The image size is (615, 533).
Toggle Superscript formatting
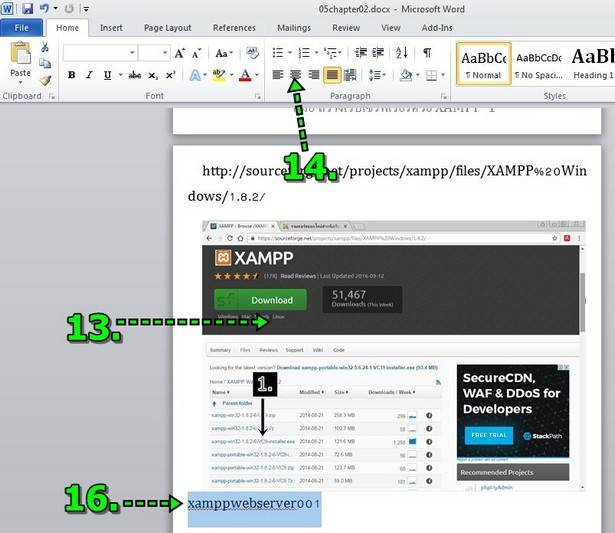click(x=171, y=75)
